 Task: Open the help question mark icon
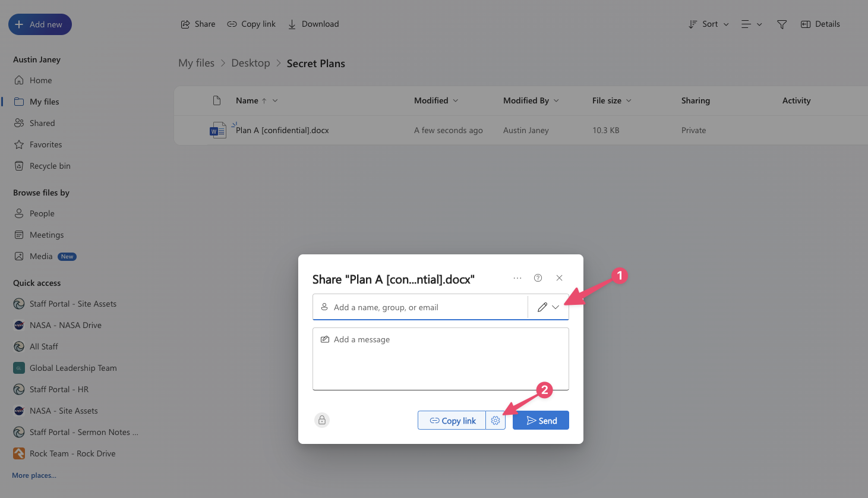(538, 278)
